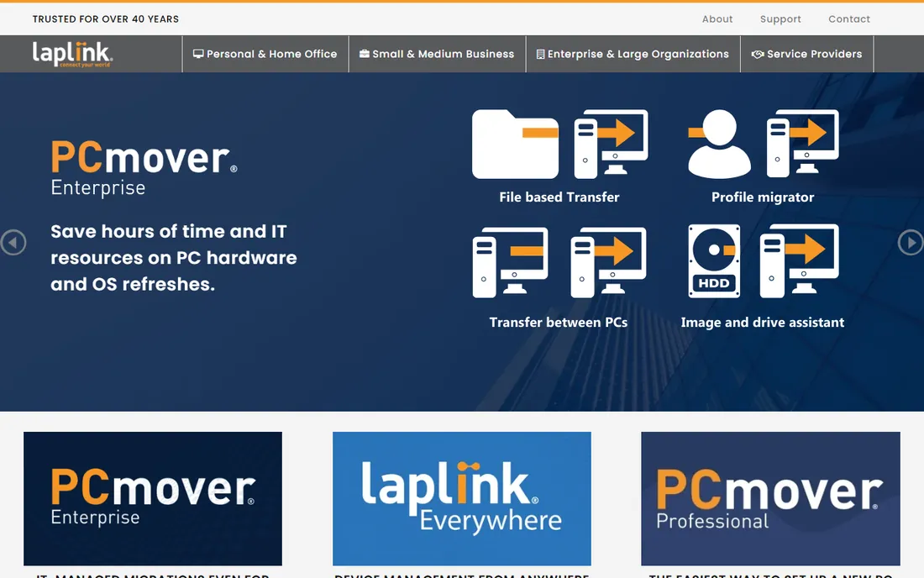Viewport: 924px width, 578px height.
Task: Open the PCmover Professional product card
Action: click(x=771, y=498)
